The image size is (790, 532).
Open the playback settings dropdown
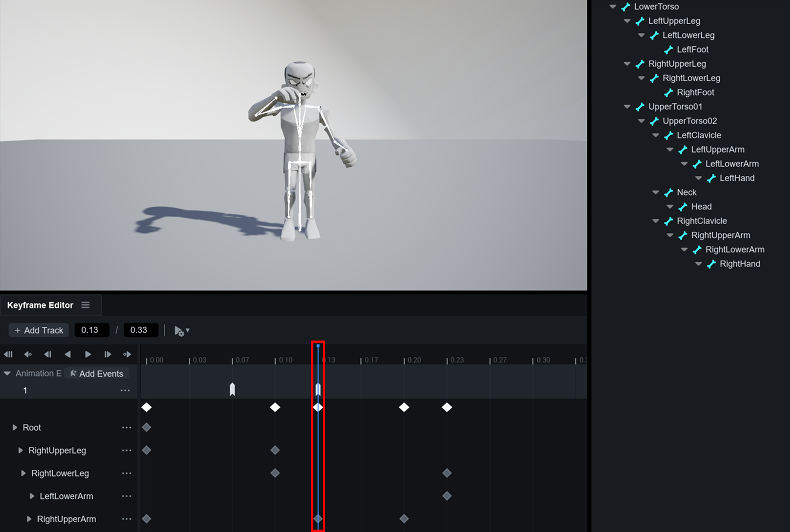click(182, 331)
